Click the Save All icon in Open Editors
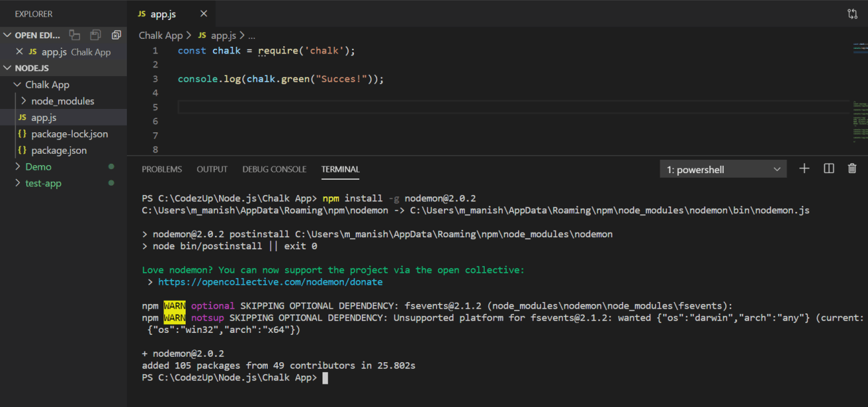The image size is (868, 407). point(95,35)
